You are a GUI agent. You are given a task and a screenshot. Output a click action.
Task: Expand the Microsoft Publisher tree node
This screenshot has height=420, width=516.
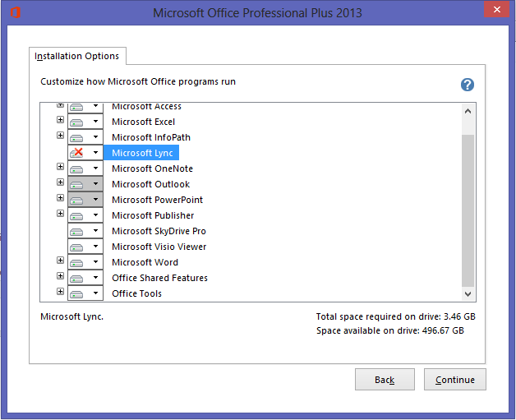[60, 214]
